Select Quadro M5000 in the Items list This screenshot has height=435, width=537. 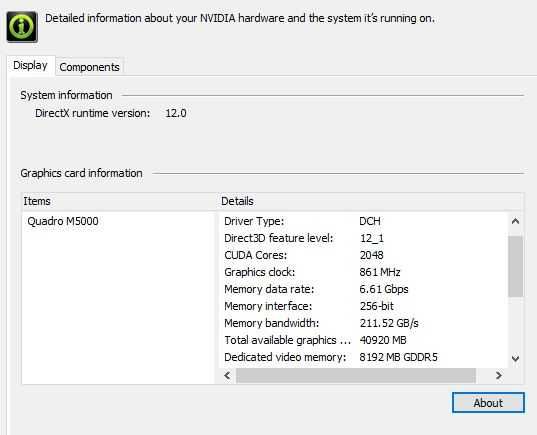pos(63,221)
